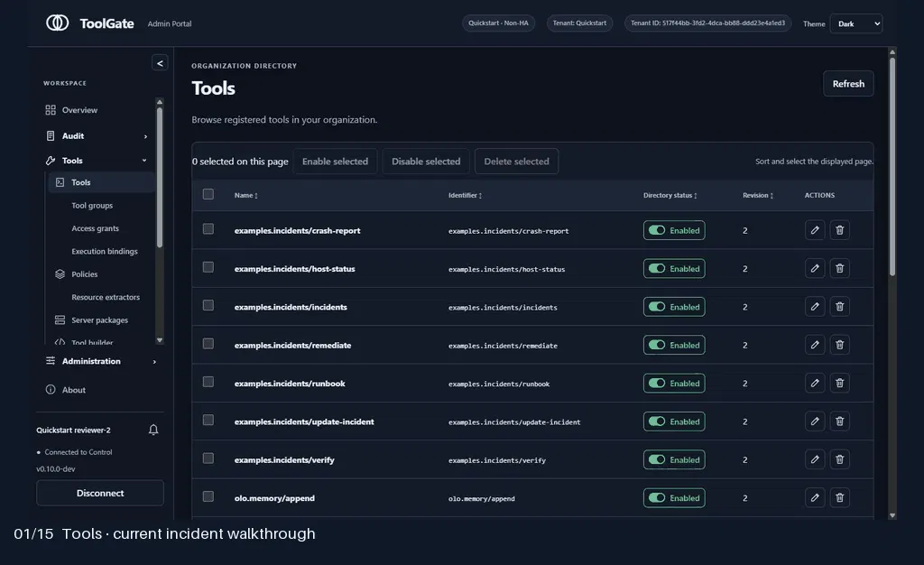Screen dimensions: 924x565
Task: Expand the Audit sidebar section
Action: 97,136
